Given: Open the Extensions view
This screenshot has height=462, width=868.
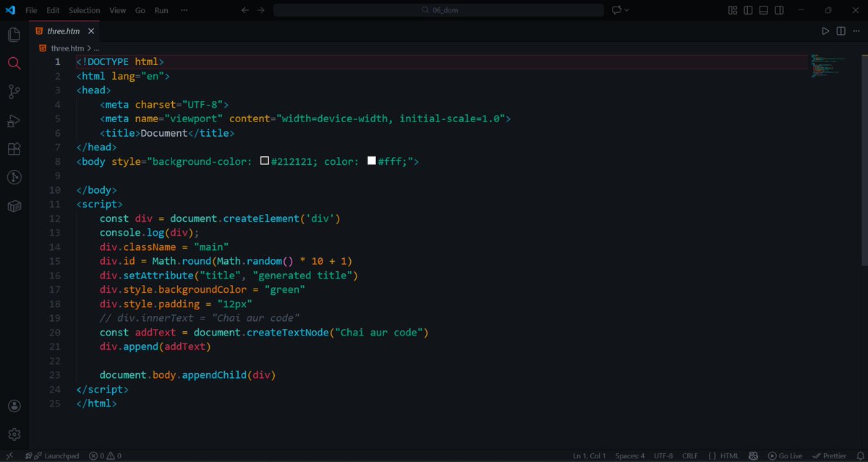Looking at the screenshot, I should coord(14,149).
